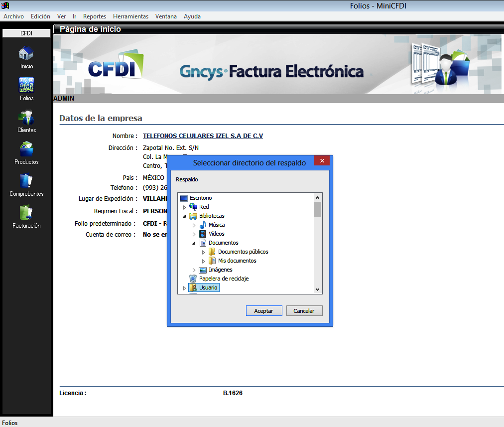Screen dimensions: 504x427
Task: Click the Usuario folder icon
Action: (x=193, y=288)
